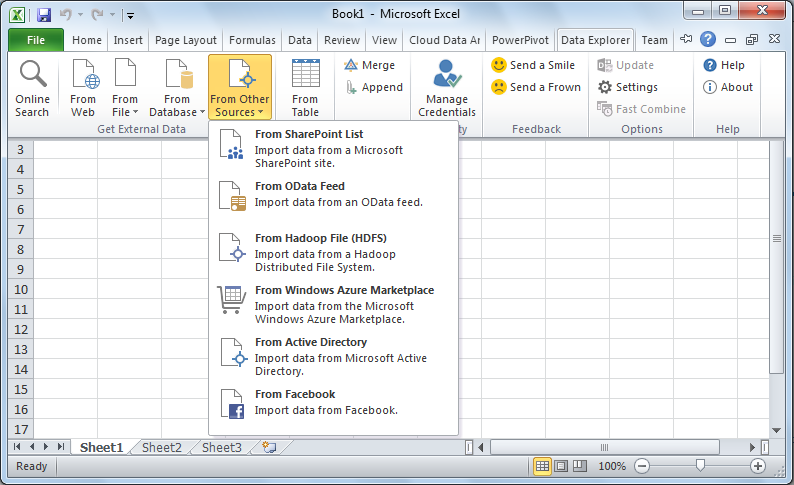Open the About item

pyautogui.click(x=728, y=87)
